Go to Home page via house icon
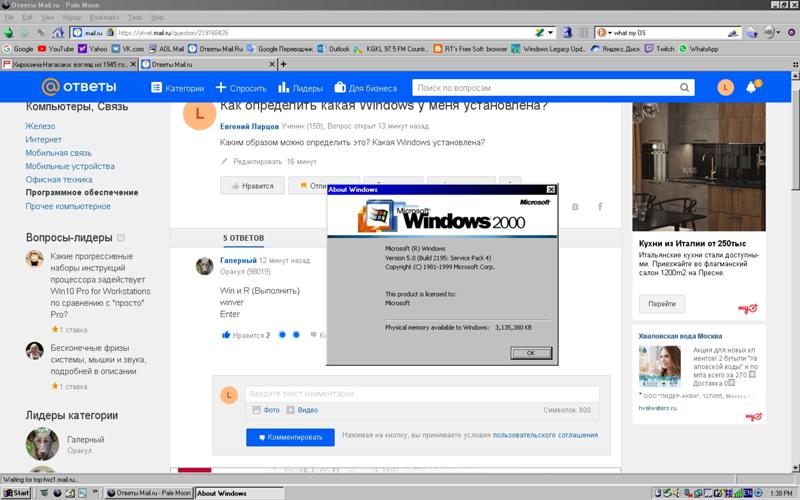 pyautogui.click(x=58, y=33)
